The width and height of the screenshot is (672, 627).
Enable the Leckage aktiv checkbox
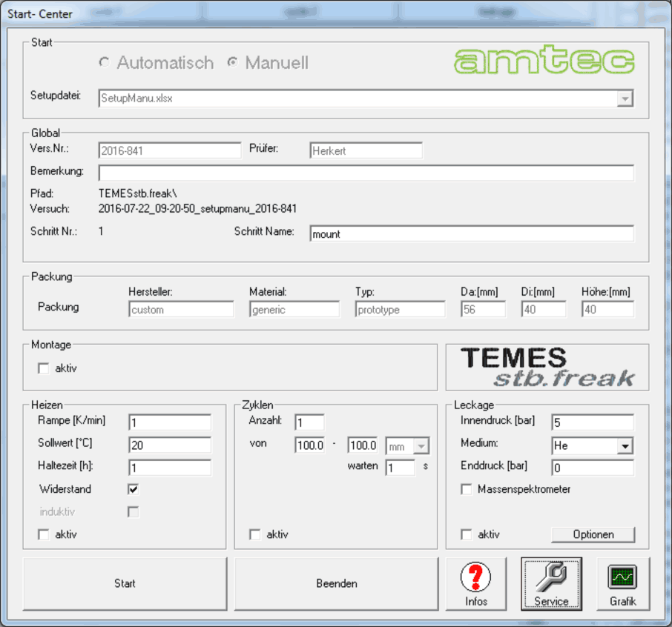467,534
